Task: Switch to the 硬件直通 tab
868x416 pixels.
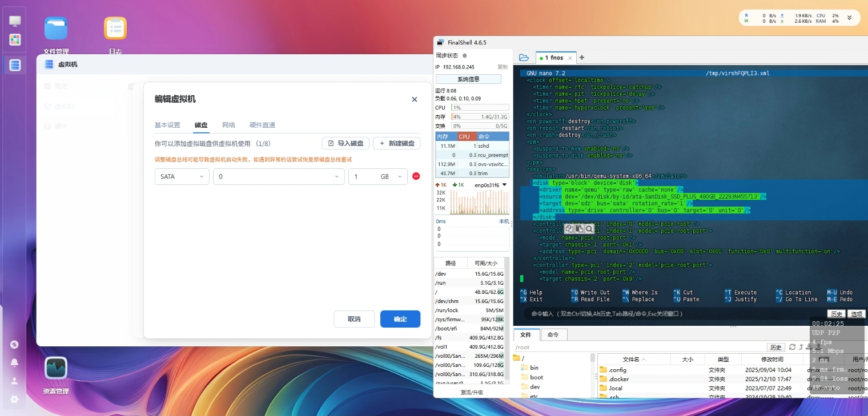Action: tap(262, 125)
